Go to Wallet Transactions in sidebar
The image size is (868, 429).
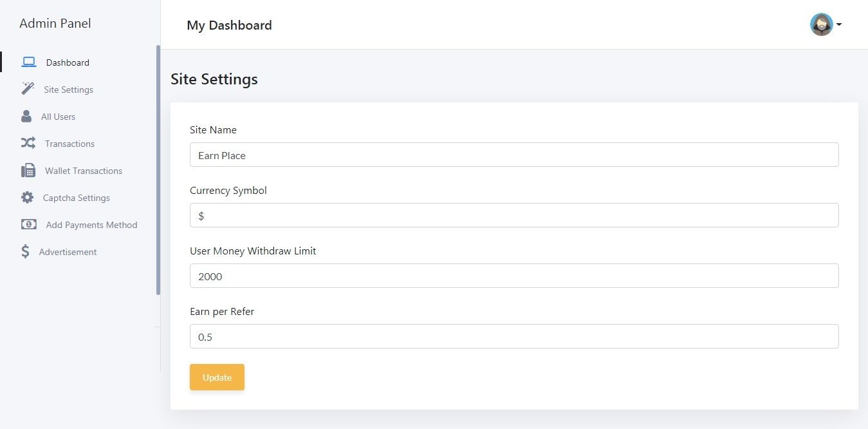83,171
